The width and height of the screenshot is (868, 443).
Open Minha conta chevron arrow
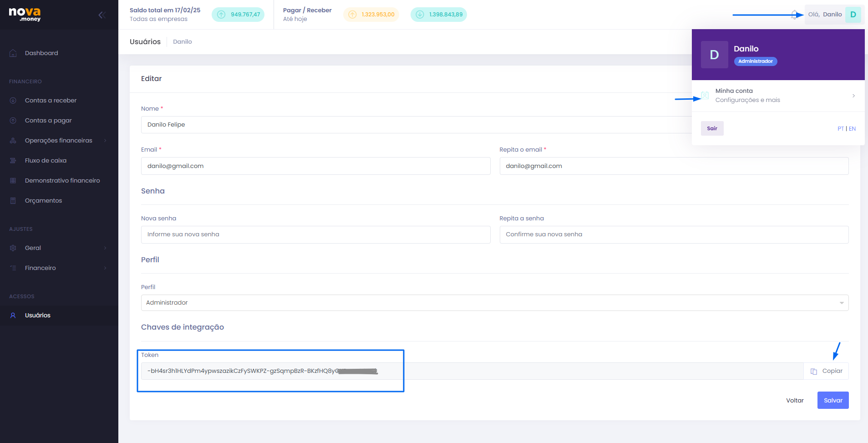click(853, 96)
